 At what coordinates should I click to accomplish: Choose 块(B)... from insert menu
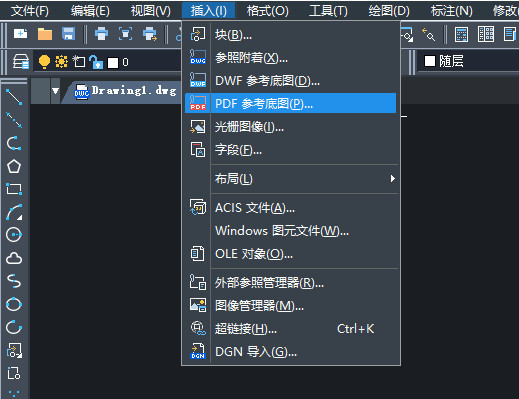pyautogui.click(x=290, y=34)
